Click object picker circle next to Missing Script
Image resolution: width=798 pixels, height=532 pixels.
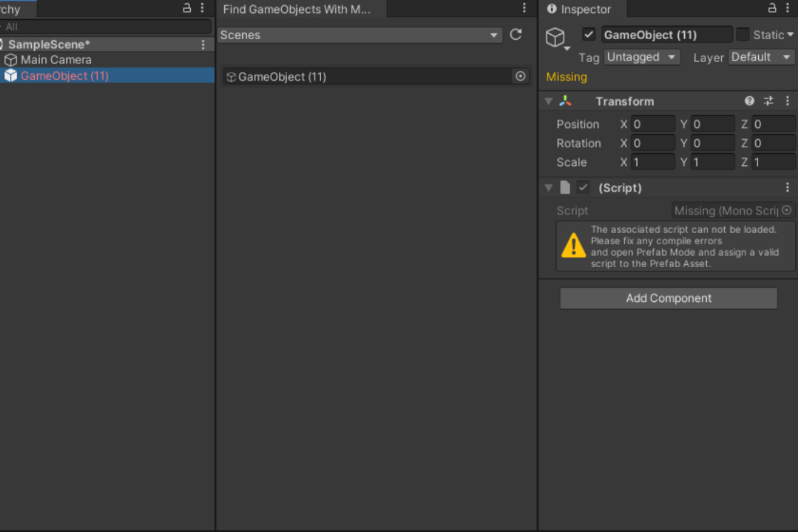786,210
